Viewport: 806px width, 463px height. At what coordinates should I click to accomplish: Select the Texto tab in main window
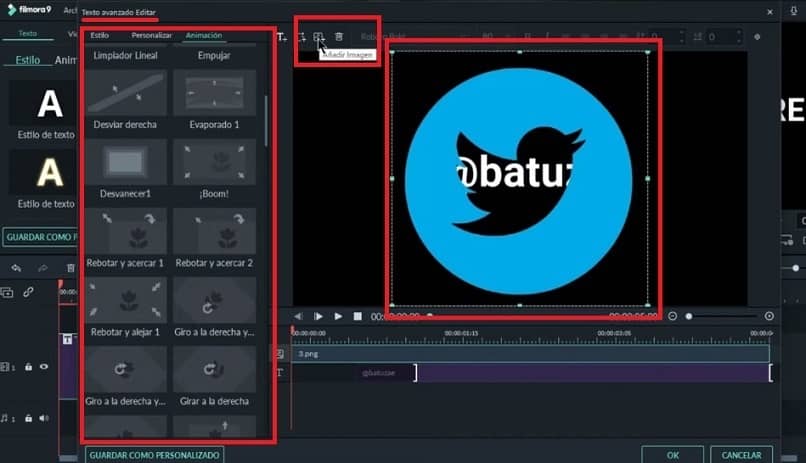(x=28, y=33)
